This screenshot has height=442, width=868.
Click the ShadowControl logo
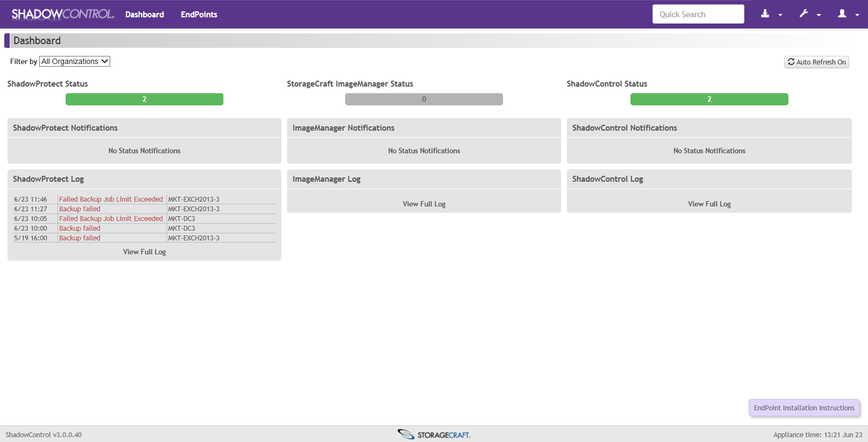click(x=63, y=14)
